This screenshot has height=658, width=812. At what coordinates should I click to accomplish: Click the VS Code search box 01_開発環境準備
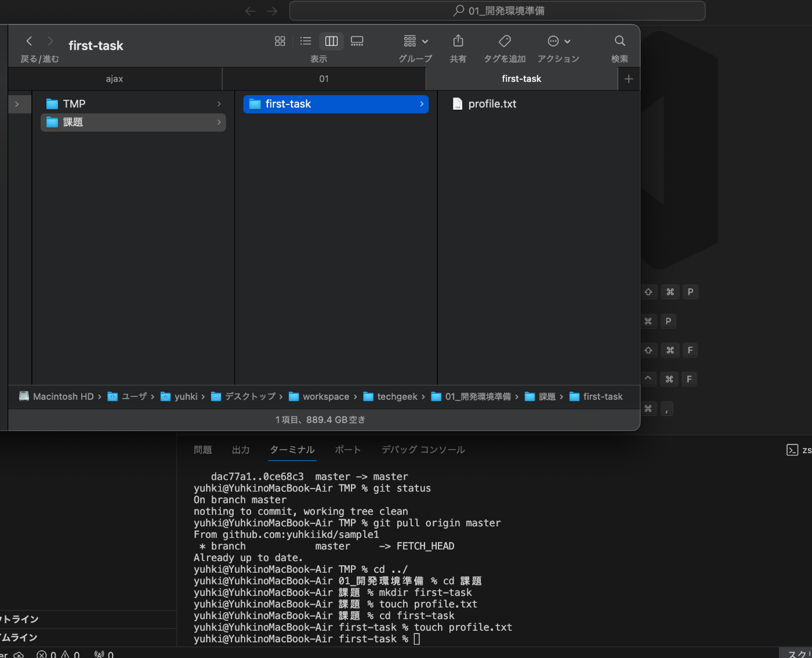[x=498, y=10]
